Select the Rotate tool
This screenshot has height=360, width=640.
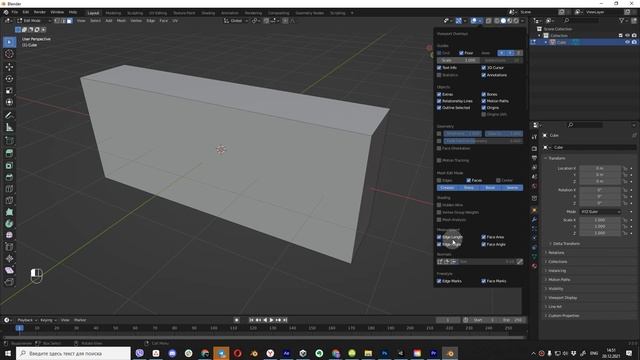tap(9, 78)
